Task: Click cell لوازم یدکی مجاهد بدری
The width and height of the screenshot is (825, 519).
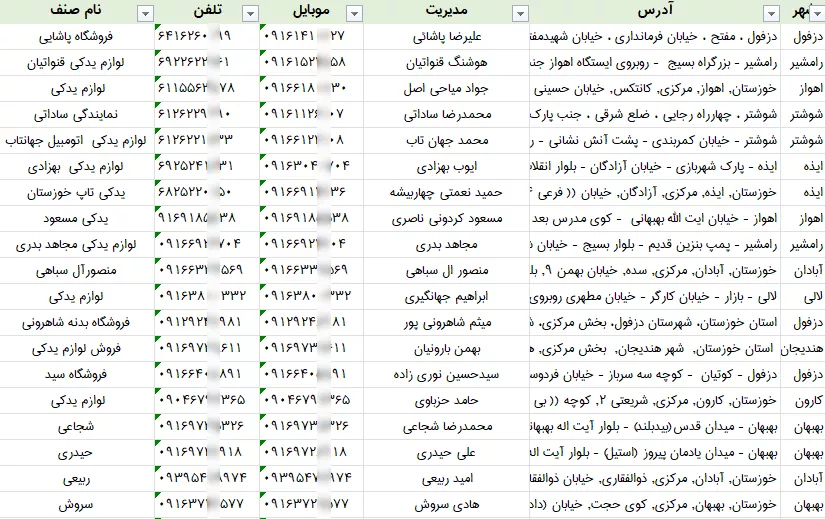Action: coord(77,244)
